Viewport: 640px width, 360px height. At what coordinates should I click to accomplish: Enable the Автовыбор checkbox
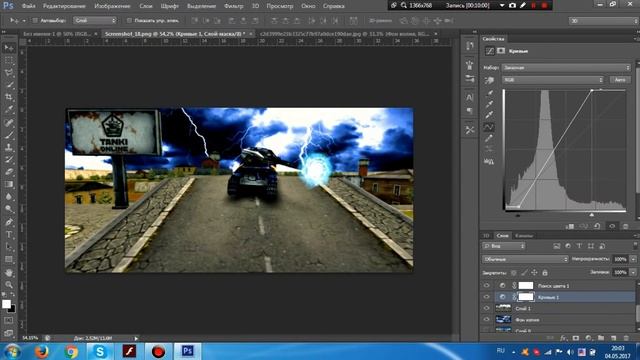pos(35,20)
